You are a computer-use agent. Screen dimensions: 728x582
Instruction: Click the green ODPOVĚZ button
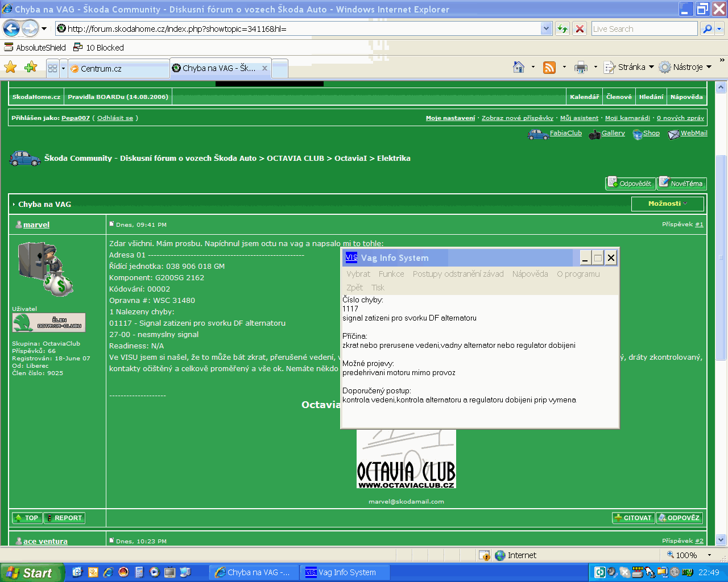679,518
